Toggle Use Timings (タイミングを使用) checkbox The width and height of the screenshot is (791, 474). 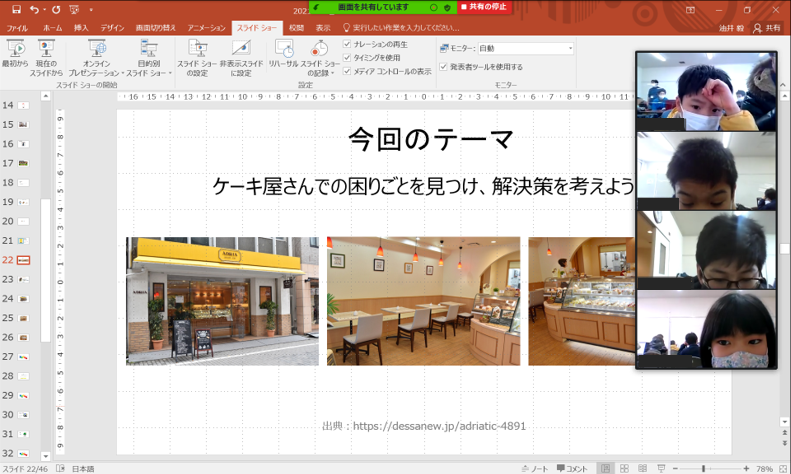[x=347, y=57]
